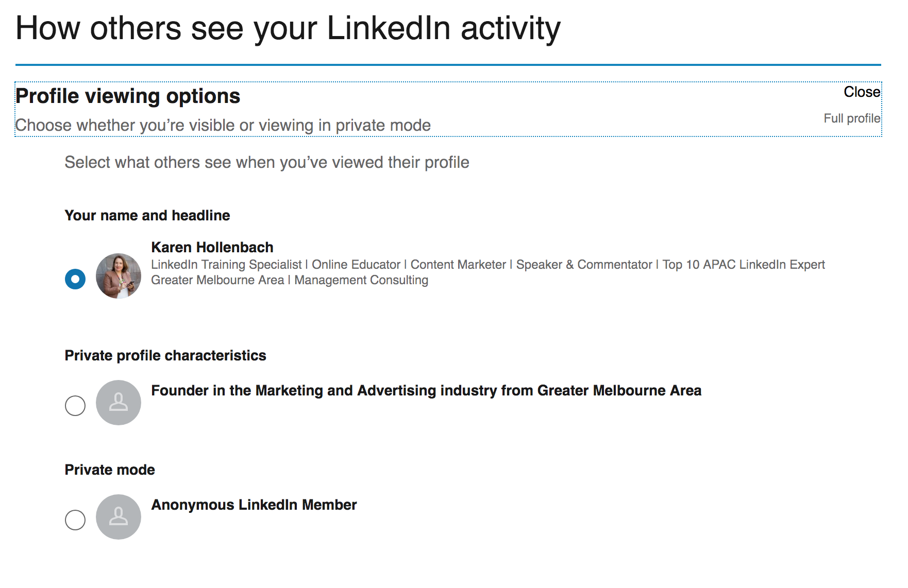Image resolution: width=908 pixels, height=588 pixels.
Task: Click the Anonymous LinkedIn Member label
Action: tap(254, 505)
